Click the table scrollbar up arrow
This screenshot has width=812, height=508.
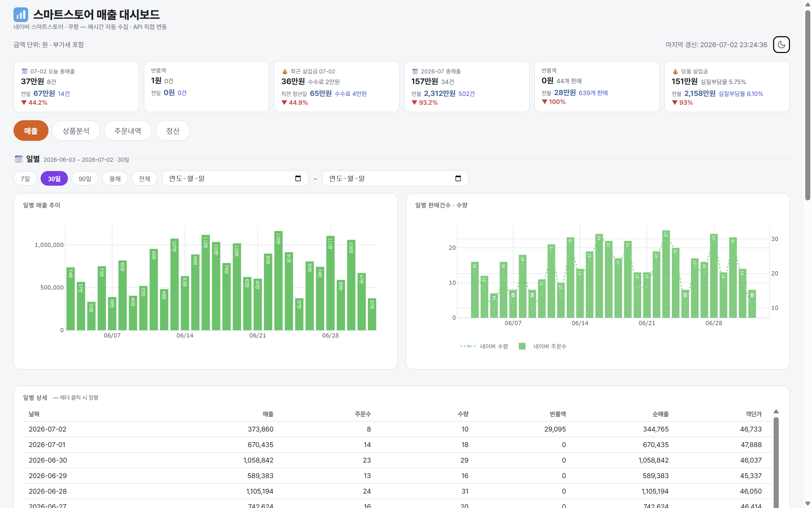pyautogui.click(x=776, y=412)
